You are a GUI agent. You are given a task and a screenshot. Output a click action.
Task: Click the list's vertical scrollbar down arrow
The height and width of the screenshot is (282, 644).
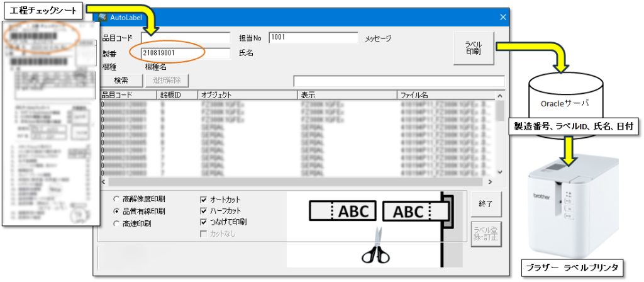(501, 172)
